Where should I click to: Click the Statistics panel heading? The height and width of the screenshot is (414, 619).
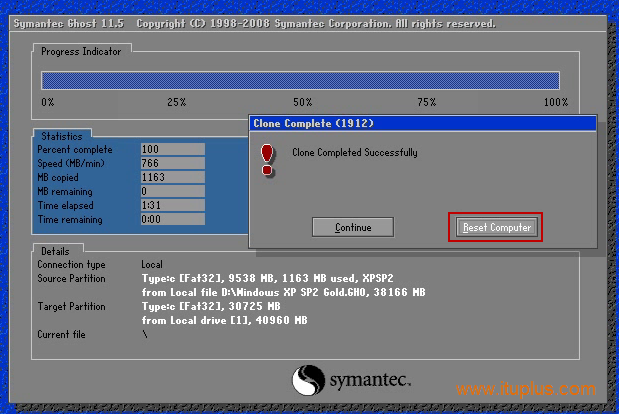[62, 136]
